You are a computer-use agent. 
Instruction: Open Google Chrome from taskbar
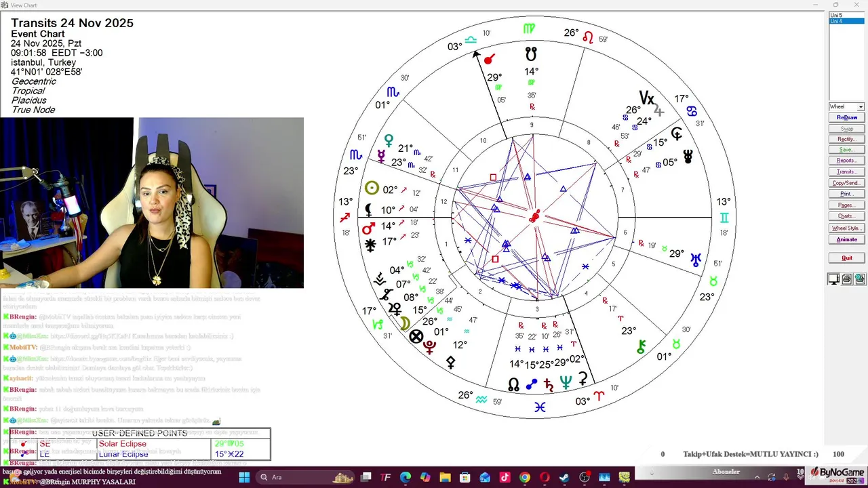click(x=525, y=477)
